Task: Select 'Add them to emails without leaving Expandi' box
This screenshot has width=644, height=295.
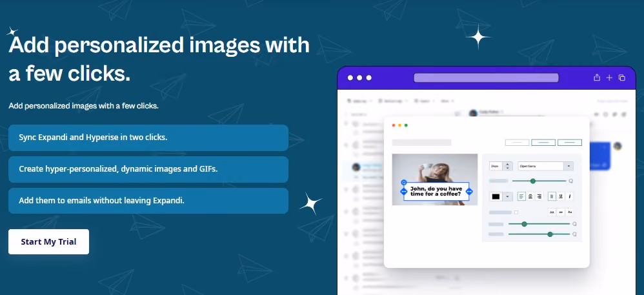Action: pos(148,201)
